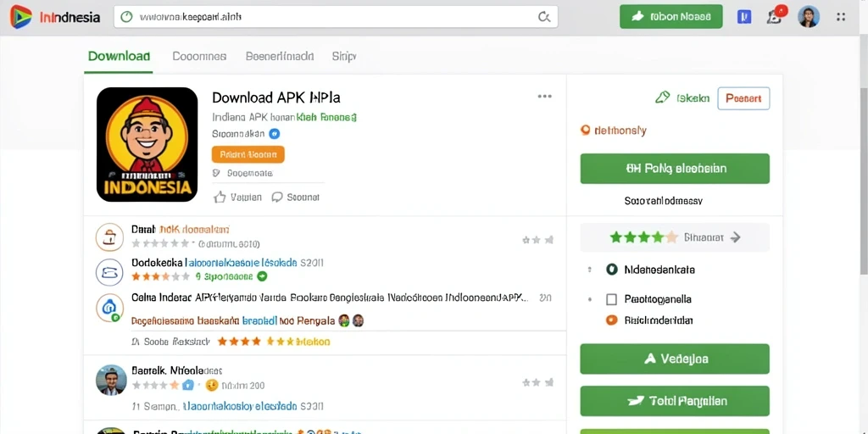868x434 pixels.
Task: Click the right-side star icons of Baotelk row
Action: click(x=538, y=382)
